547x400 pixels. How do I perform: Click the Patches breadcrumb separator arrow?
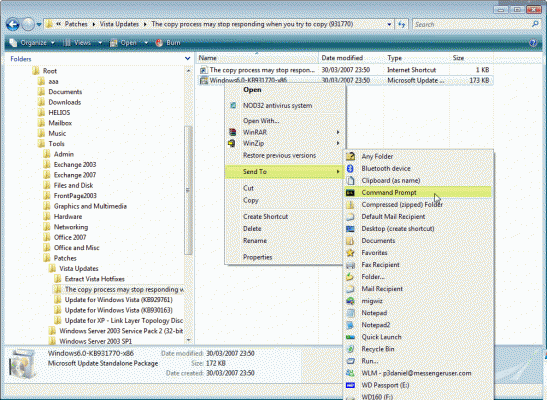point(93,24)
